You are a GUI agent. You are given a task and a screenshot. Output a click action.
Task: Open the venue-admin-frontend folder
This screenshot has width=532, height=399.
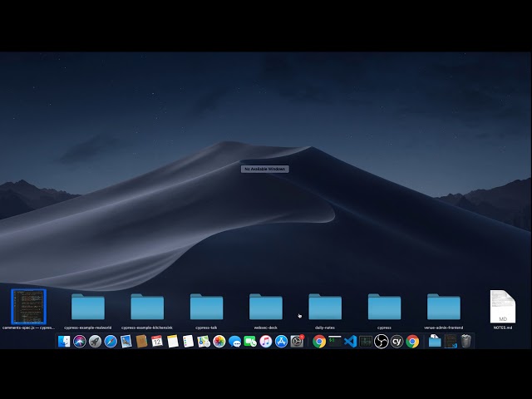pyautogui.click(x=444, y=308)
